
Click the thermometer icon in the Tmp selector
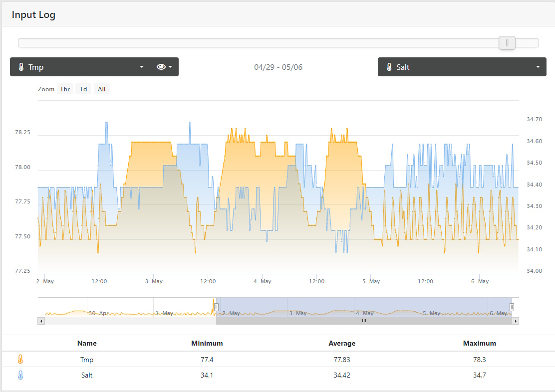[21, 67]
